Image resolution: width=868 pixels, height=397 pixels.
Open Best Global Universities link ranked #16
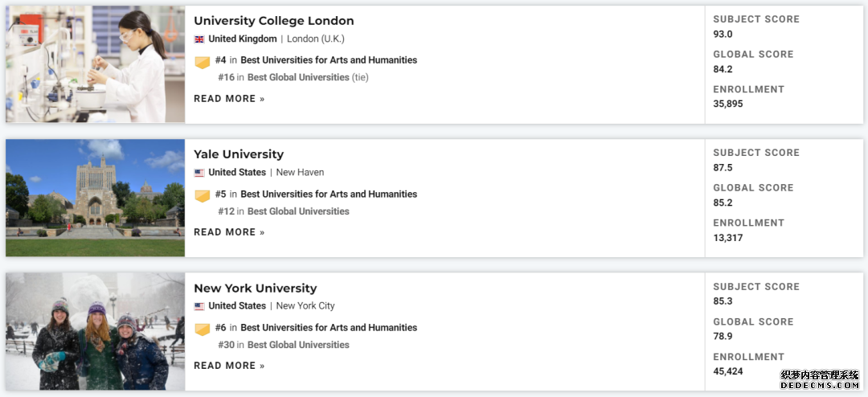pos(298,77)
